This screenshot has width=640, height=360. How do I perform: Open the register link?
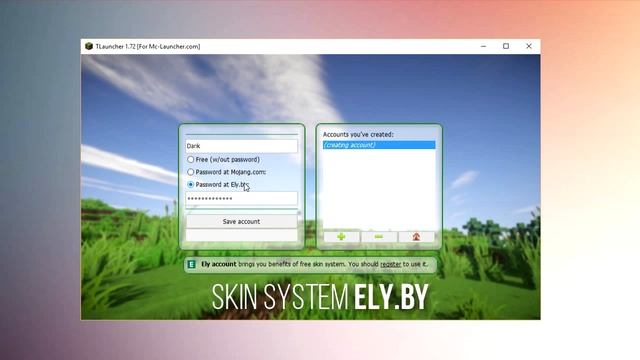[x=391, y=264]
